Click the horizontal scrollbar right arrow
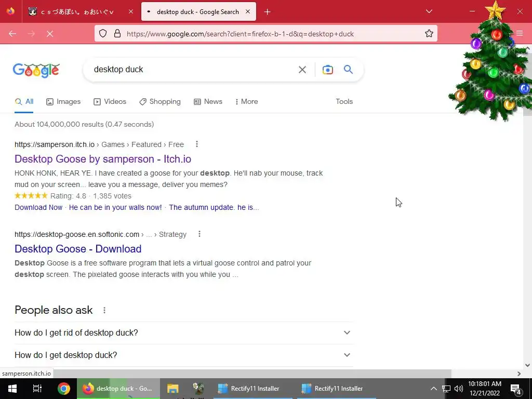The height and width of the screenshot is (399, 532). point(519,374)
